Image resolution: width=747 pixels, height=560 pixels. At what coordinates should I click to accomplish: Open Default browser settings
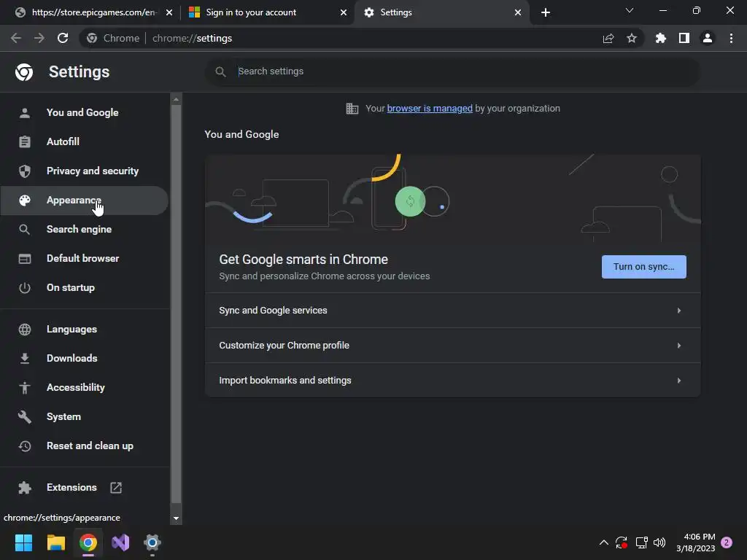tap(84, 259)
